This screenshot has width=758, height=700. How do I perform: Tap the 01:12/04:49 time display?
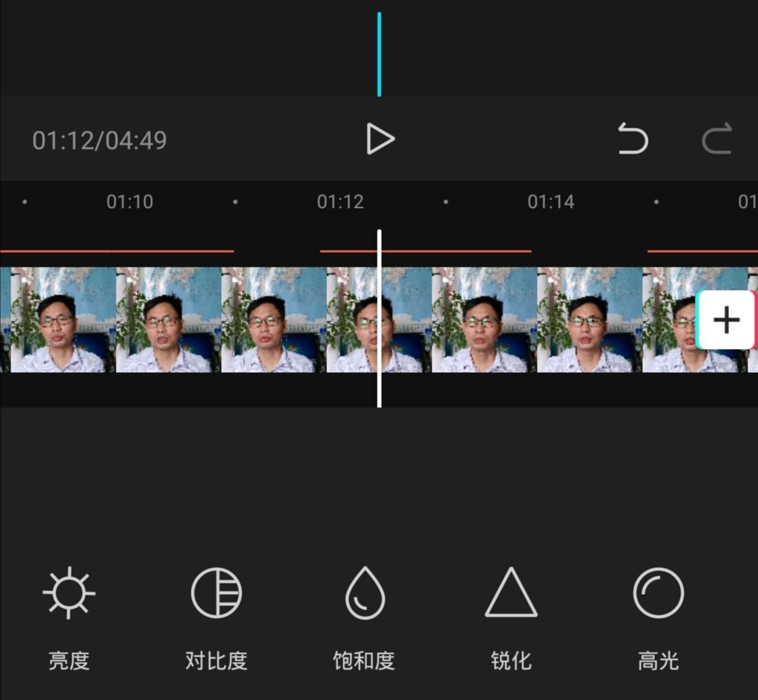coord(100,138)
